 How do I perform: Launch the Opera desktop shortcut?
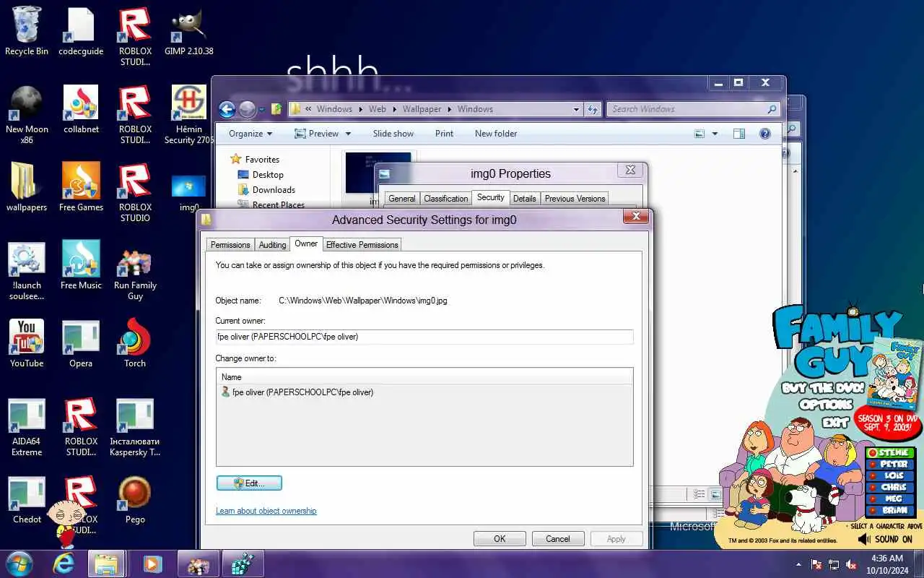click(x=81, y=343)
